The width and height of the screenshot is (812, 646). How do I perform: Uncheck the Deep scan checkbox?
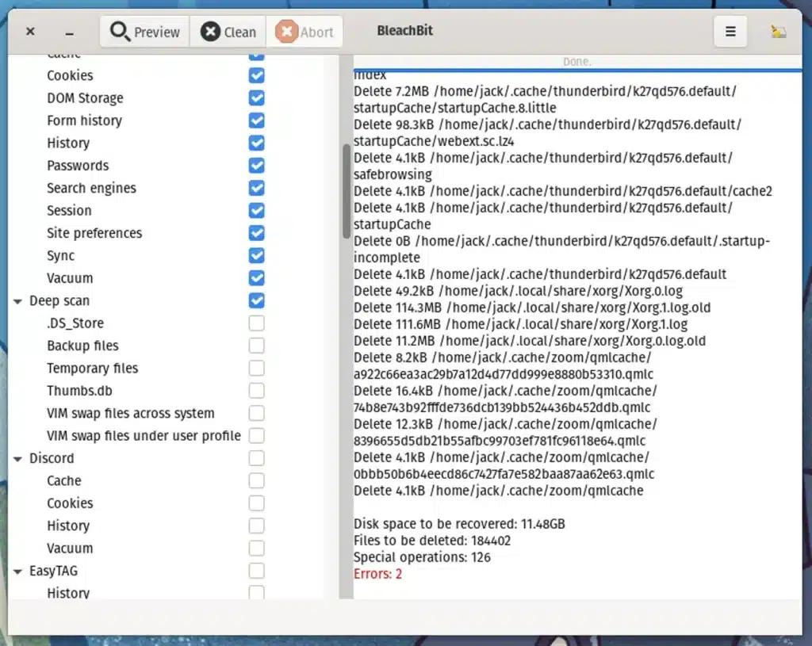(x=256, y=300)
